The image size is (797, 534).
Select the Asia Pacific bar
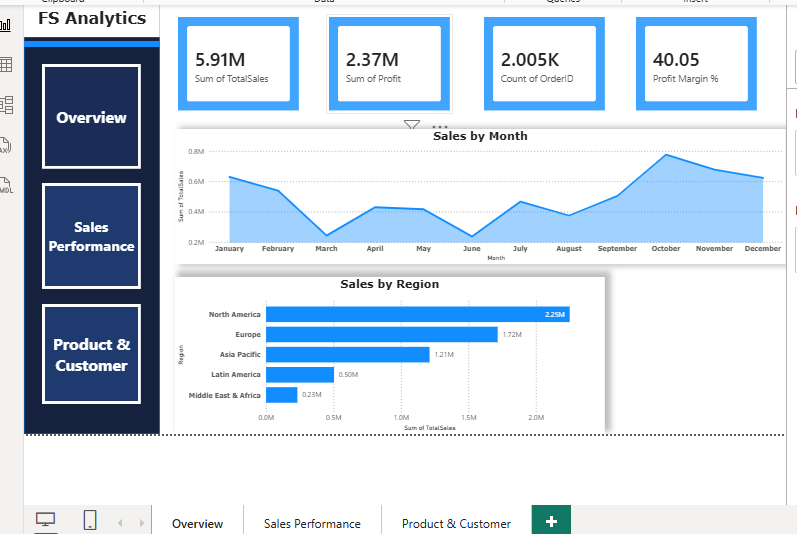[x=348, y=355]
